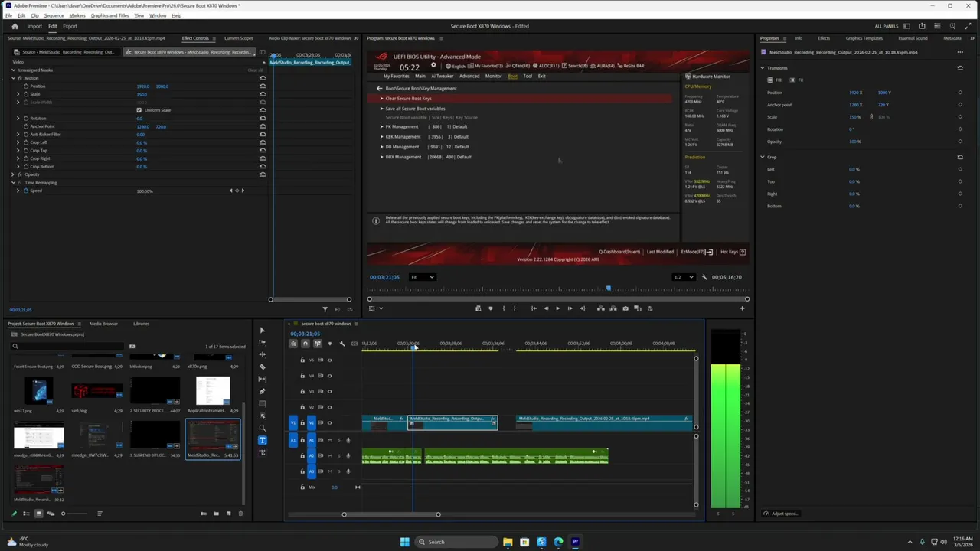Toggle A1 voice-over record microphone

click(x=348, y=440)
